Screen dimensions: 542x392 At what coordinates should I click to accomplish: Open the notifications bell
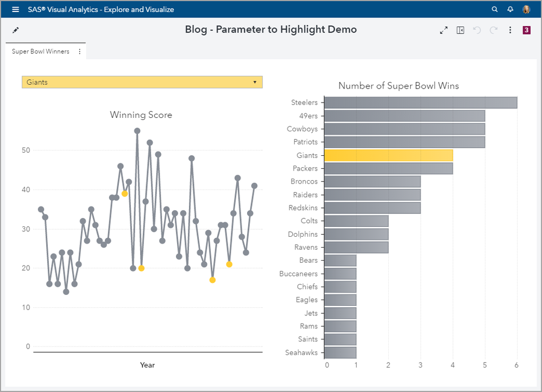point(510,9)
